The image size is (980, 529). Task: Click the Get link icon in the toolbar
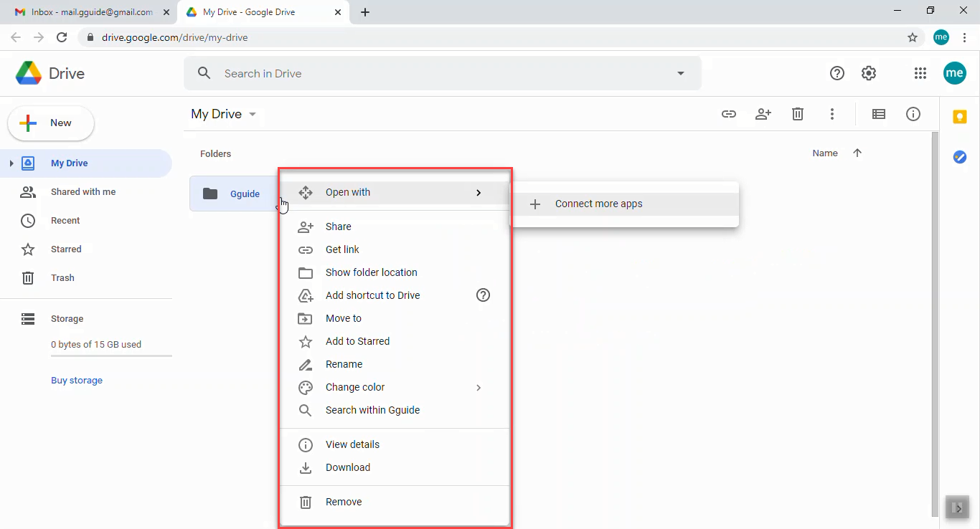pos(729,114)
